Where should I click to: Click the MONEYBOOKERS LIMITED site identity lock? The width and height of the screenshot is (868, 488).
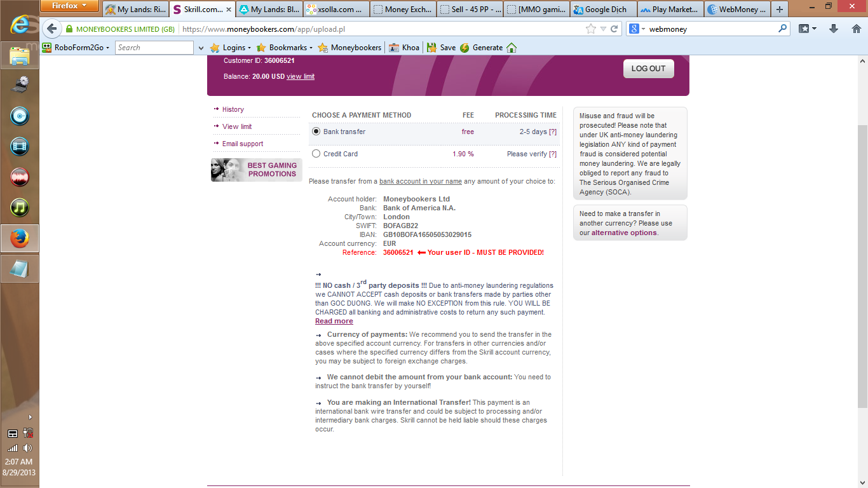click(x=120, y=29)
